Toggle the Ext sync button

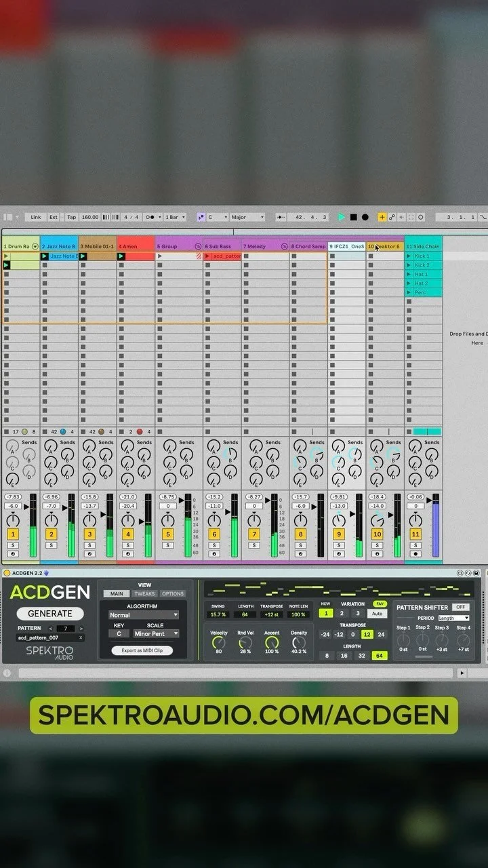[54, 217]
